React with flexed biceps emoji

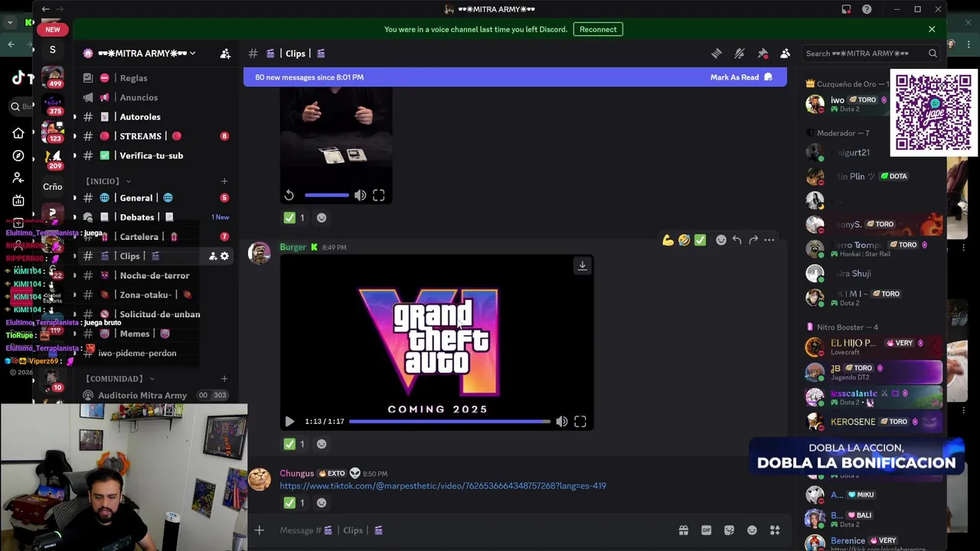tap(668, 240)
